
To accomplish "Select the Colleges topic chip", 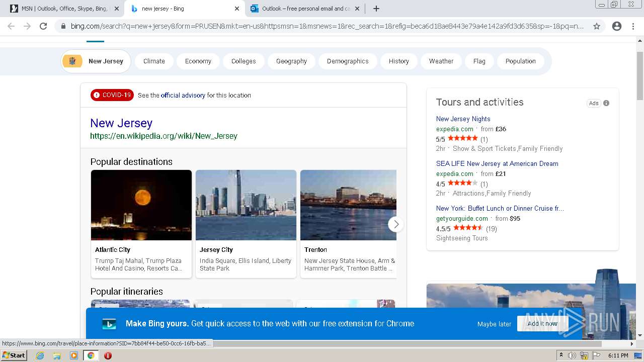I will pos(244,61).
